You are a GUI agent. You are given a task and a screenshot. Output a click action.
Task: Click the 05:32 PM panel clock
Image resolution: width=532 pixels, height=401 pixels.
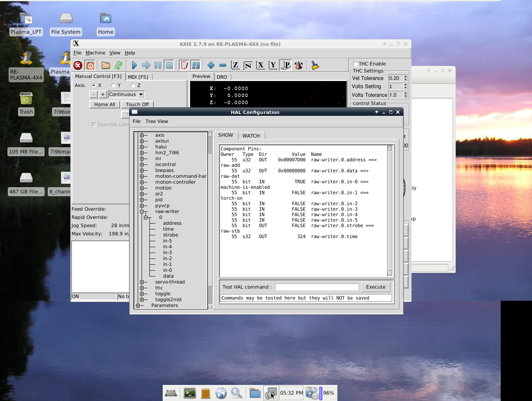pyautogui.click(x=291, y=393)
